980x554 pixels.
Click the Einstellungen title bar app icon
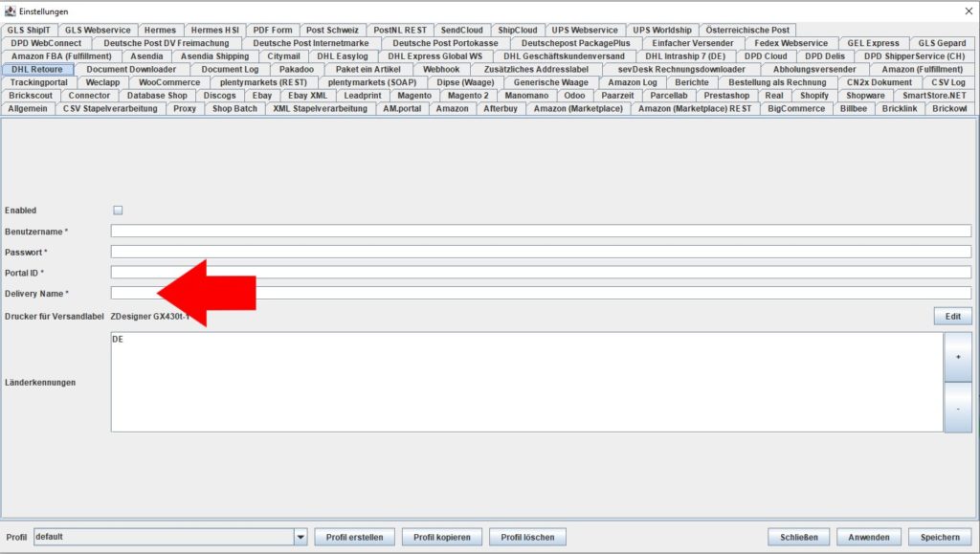(10, 11)
